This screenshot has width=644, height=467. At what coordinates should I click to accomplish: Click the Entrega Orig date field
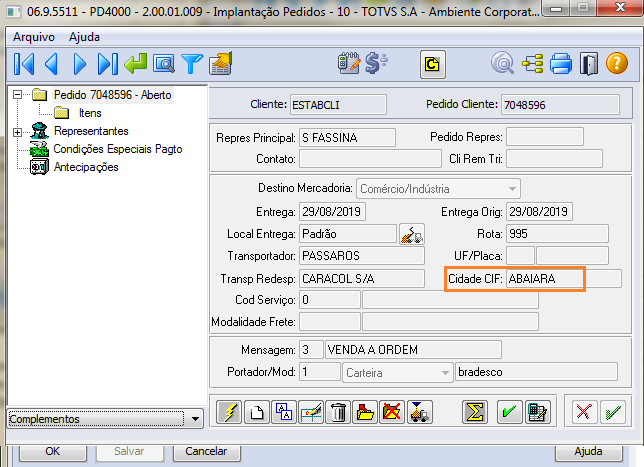(x=539, y=212)
